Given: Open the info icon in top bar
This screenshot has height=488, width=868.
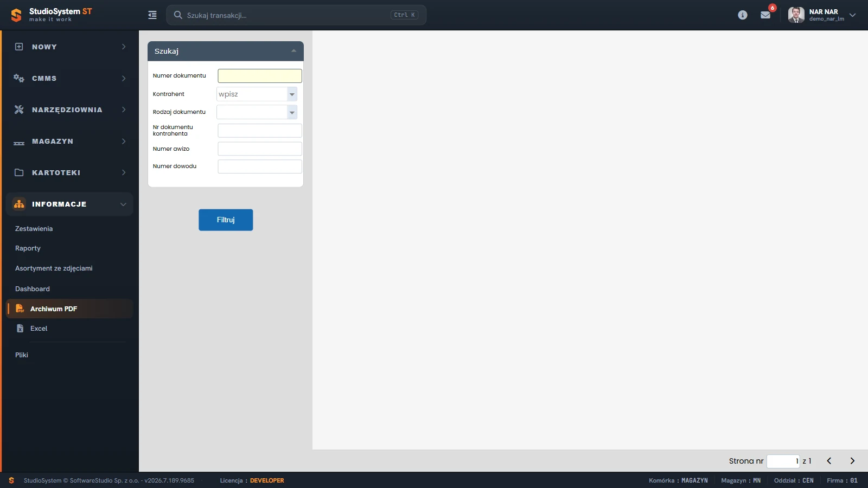Looking at the screenshot, I should coord(743,15).
